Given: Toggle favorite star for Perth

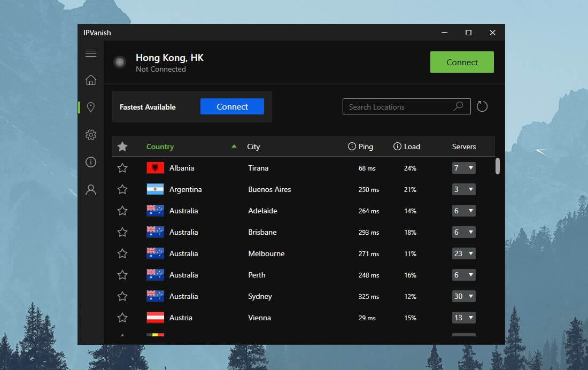Looking at the screenshot, I should (x=122, y=275).
